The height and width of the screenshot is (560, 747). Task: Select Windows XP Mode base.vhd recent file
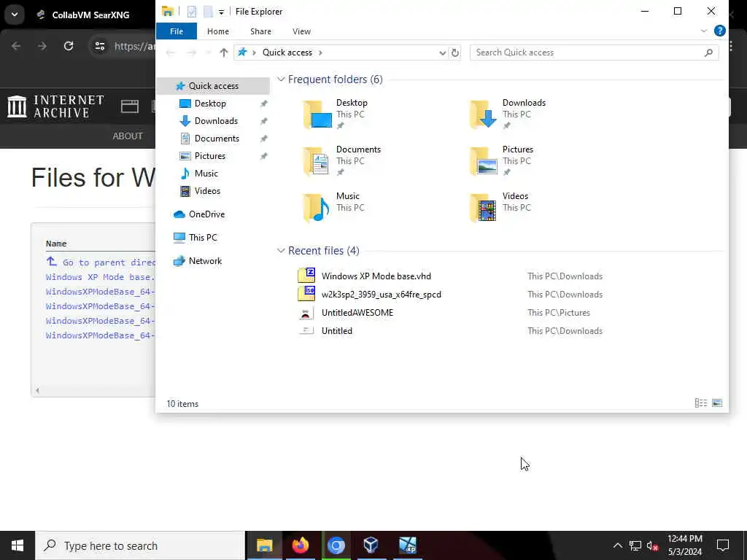[x=376, y=276]
